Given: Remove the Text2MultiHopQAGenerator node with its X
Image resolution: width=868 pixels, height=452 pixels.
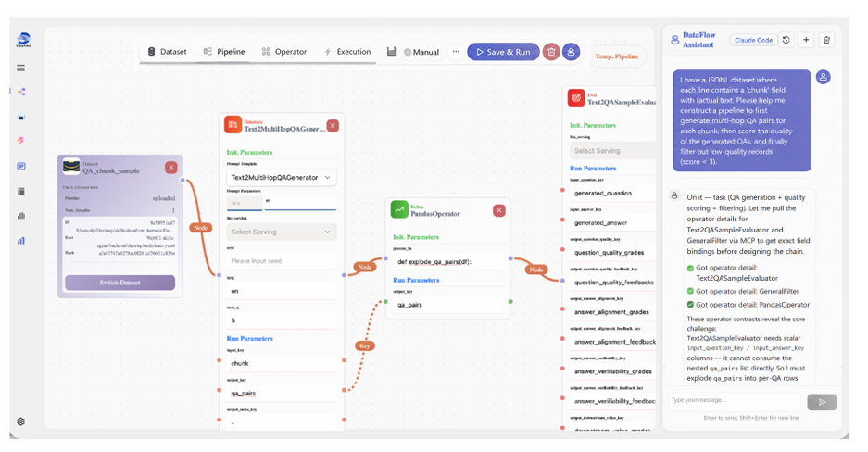Looking at the screenshot, I should click(333, 126).
